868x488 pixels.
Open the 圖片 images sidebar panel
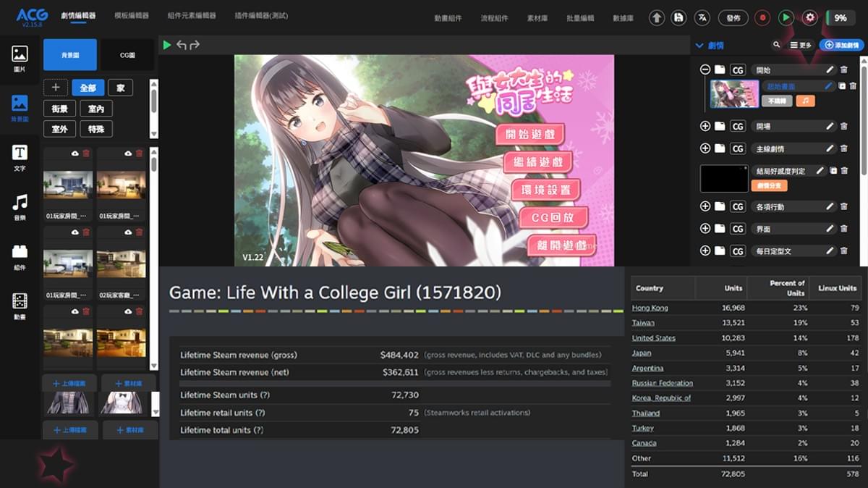(20, 58)
